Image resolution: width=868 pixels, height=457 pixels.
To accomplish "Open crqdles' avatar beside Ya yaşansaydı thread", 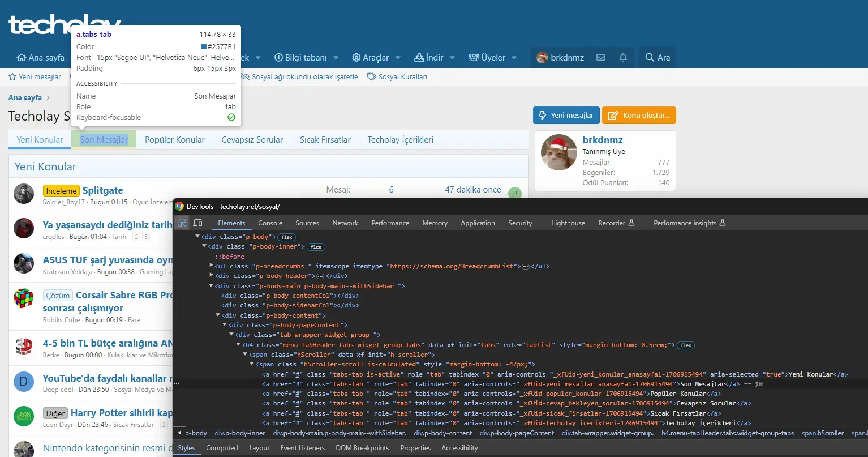I will (24, 229).
